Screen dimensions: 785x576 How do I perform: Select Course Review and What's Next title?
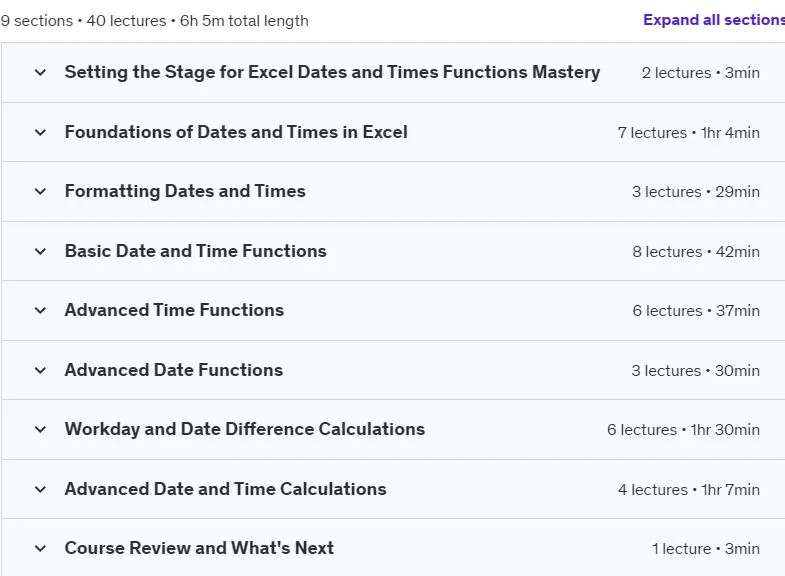(x=199, y=548)
